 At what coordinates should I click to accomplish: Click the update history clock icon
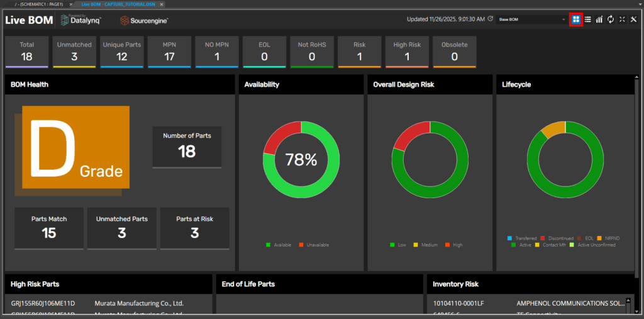click(x=490, y=19)
